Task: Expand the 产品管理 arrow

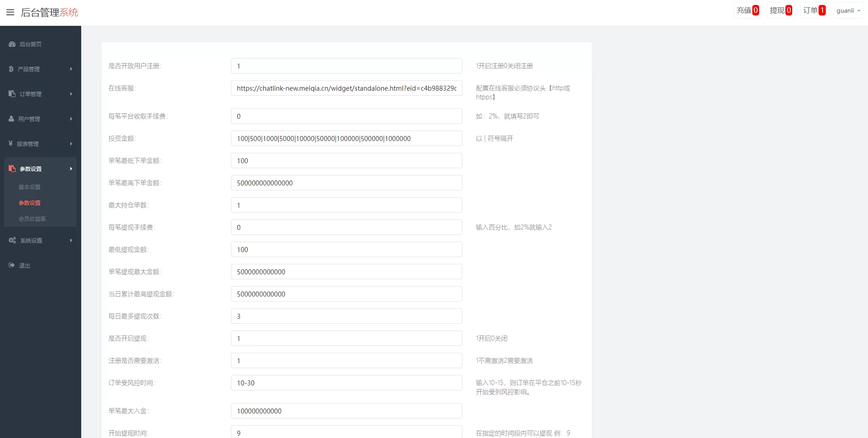Action: [x=71, y=69]
